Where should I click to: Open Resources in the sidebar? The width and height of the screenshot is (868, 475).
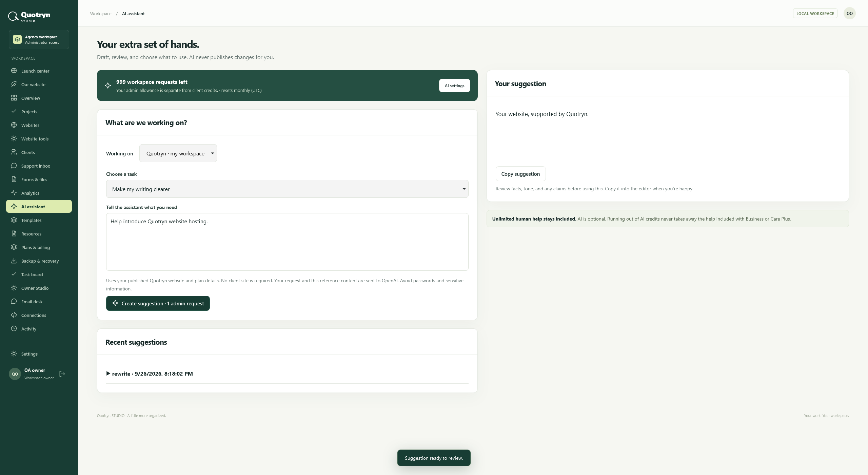click(x=39, y=234)
